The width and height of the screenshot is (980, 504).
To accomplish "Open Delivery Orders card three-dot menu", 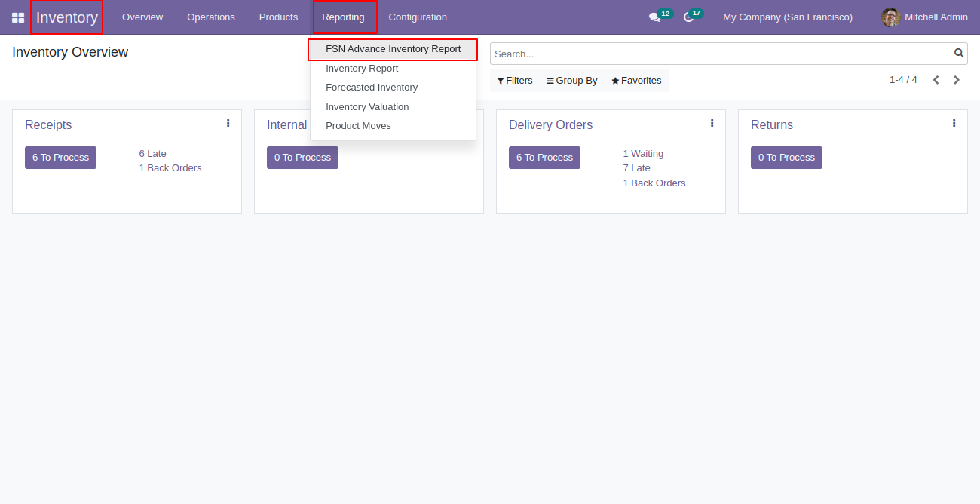I will [x=712, y=123].
